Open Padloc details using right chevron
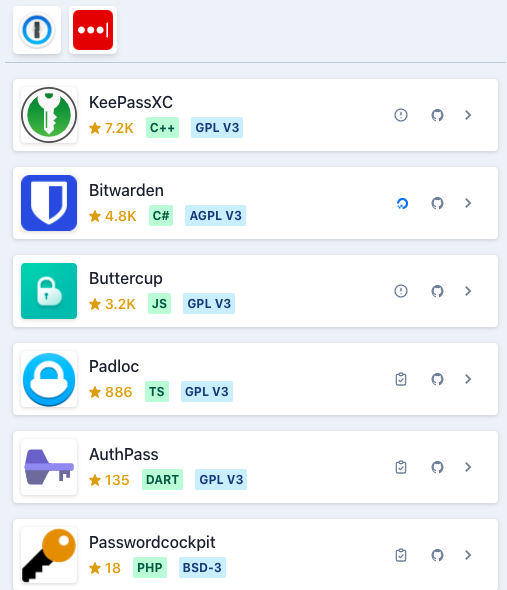Image resolution: width=507 pixels, height=590 pixels. tap(468, 379)
